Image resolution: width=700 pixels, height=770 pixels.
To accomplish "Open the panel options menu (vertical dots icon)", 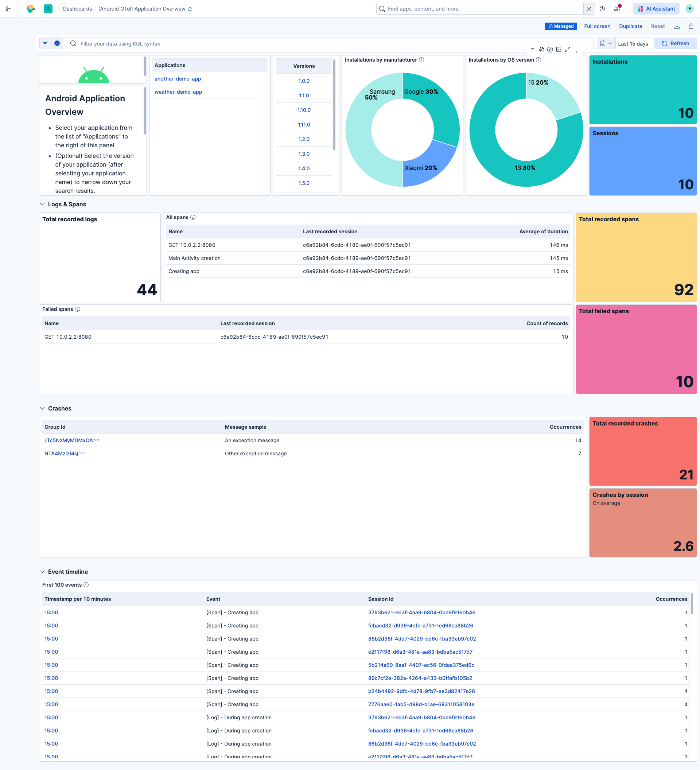I will pos(576,50).
